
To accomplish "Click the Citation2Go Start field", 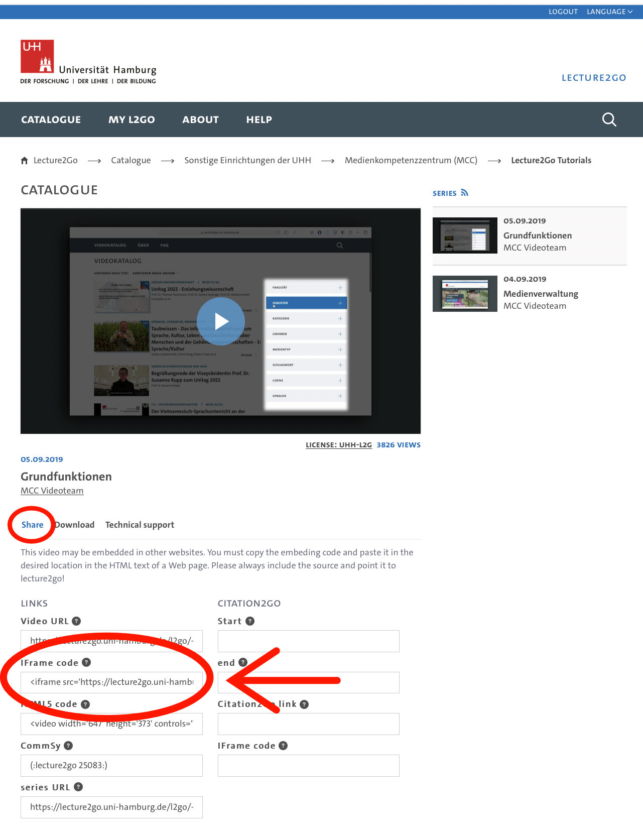I will pos(309,641).
